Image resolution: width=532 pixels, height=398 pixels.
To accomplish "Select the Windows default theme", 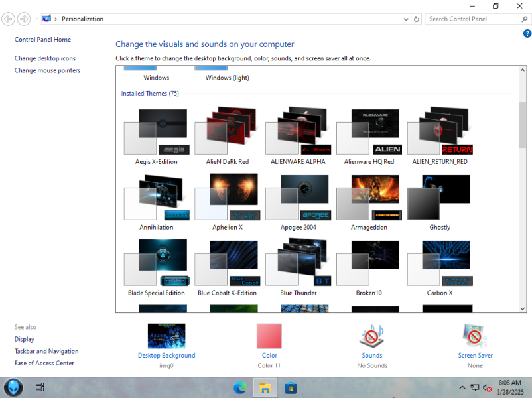I will [157, 74].
